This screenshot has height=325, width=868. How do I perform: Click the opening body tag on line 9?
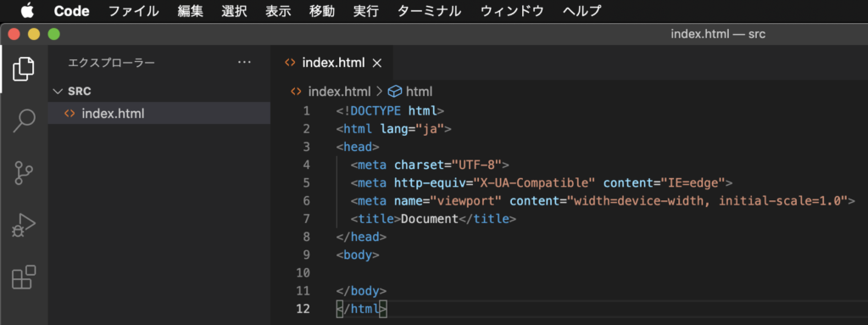point(358,255)
